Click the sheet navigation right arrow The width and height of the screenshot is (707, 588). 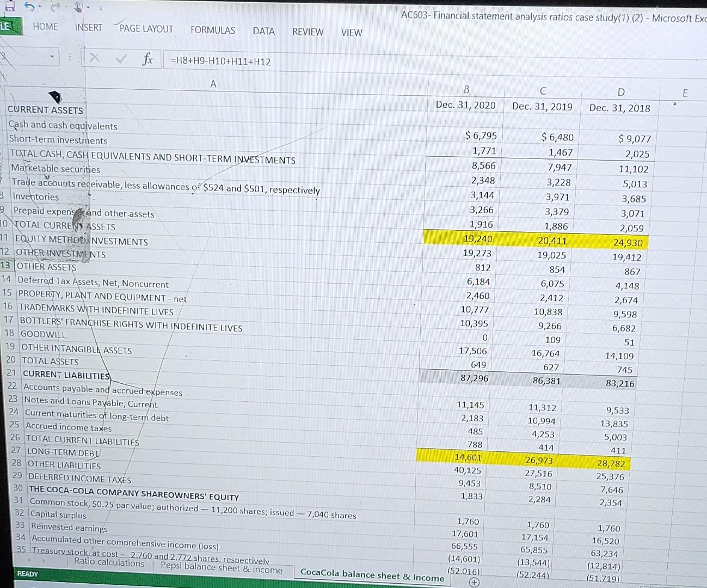pyautogui.click(x=44, y=560)
